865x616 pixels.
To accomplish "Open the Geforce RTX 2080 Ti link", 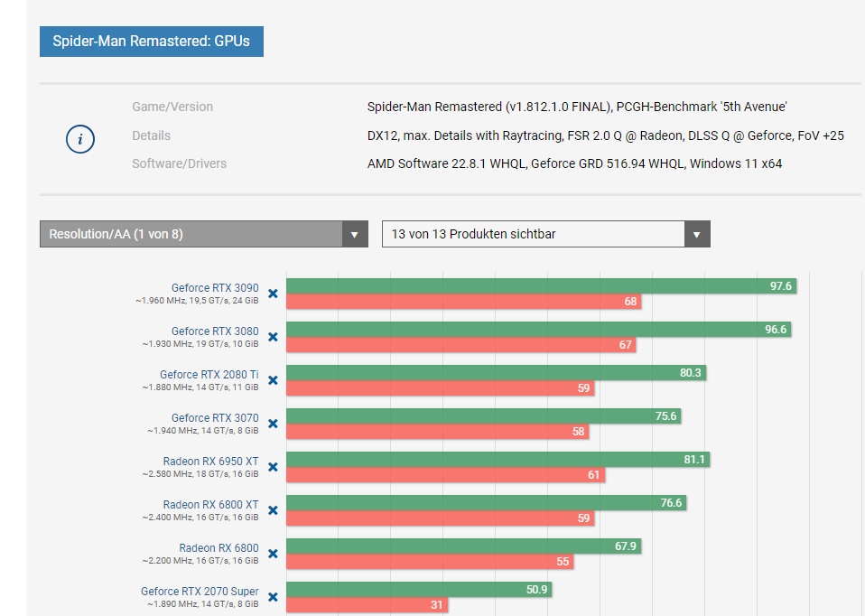I will [209, 374].
